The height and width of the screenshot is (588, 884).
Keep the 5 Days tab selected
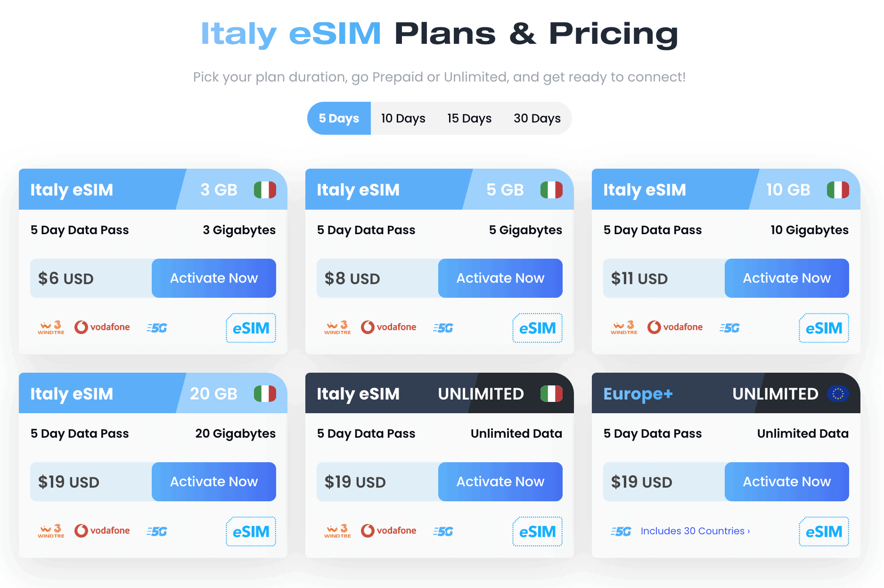pyautogui.click(x=338, y=118)
